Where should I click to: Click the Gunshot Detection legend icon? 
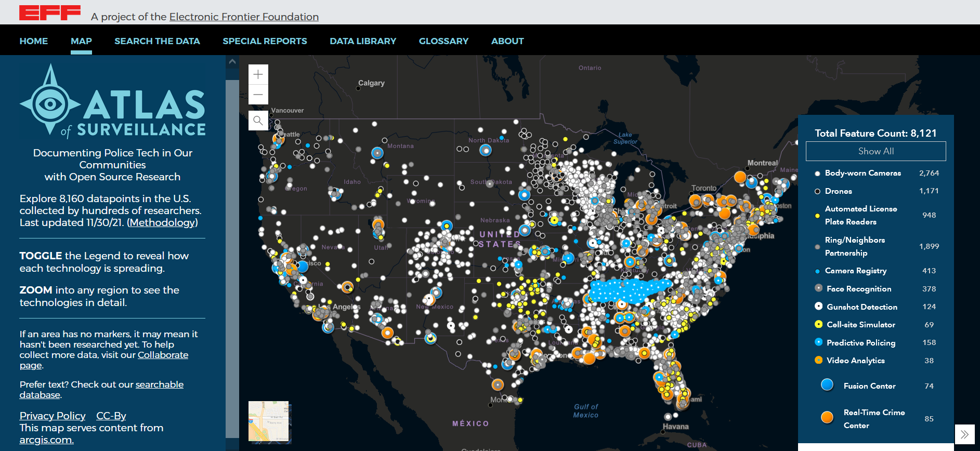(x=818, y=307)
